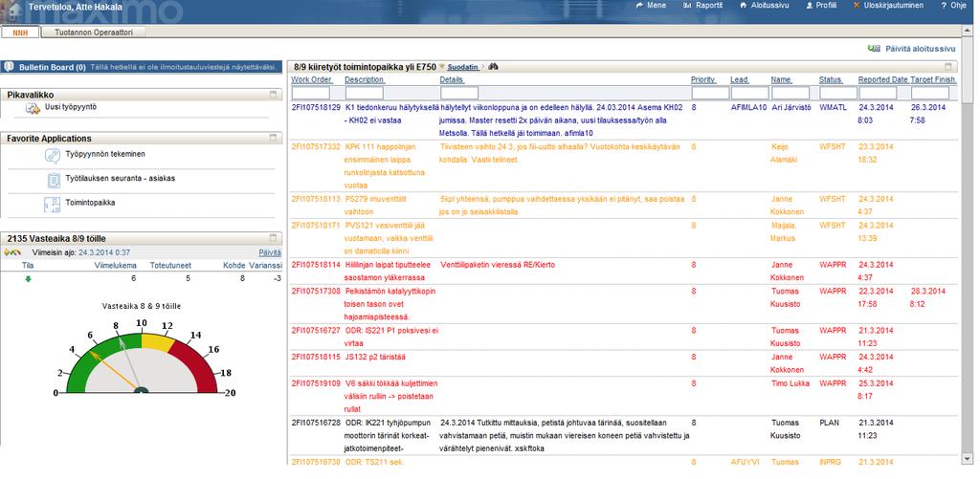980x479 pixels.
Task: Sort by Target Finish column header
Action: coord(932,80)
